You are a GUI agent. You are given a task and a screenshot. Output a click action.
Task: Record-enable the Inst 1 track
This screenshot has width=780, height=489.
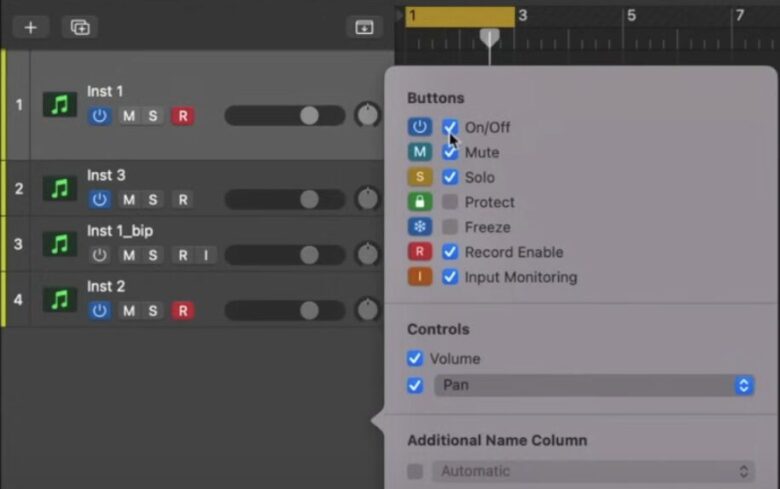pos(182,116)
